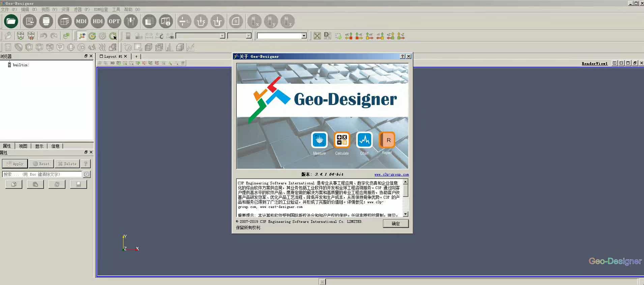The width and height of the screenshot is (644, 285).
Task: Click 确定 to close About dialog
Action: pyautogui.click(x=396, y=224)
